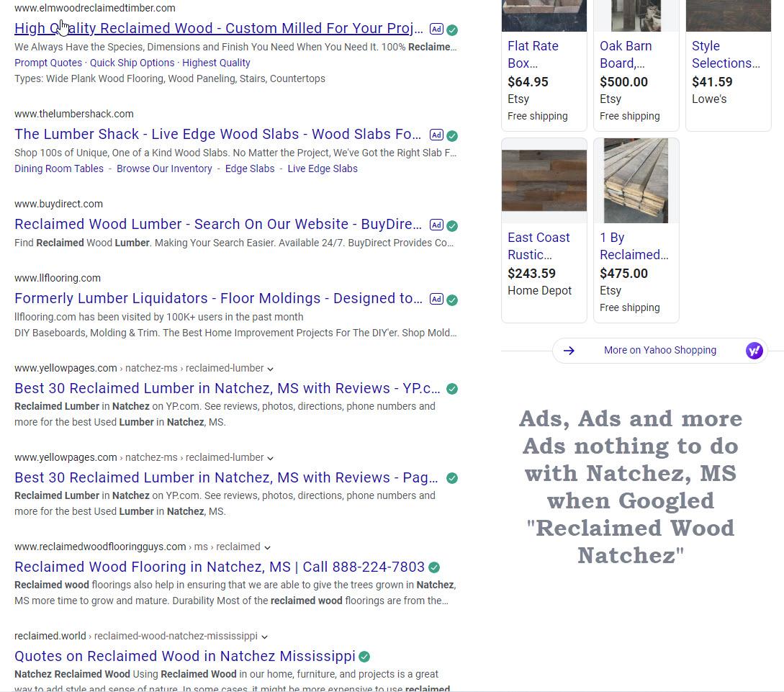Viewport: 784px width, 692px height.
Task: Click the green verified checkmark on the first YP.com result
Action: (x=451, y=388)
